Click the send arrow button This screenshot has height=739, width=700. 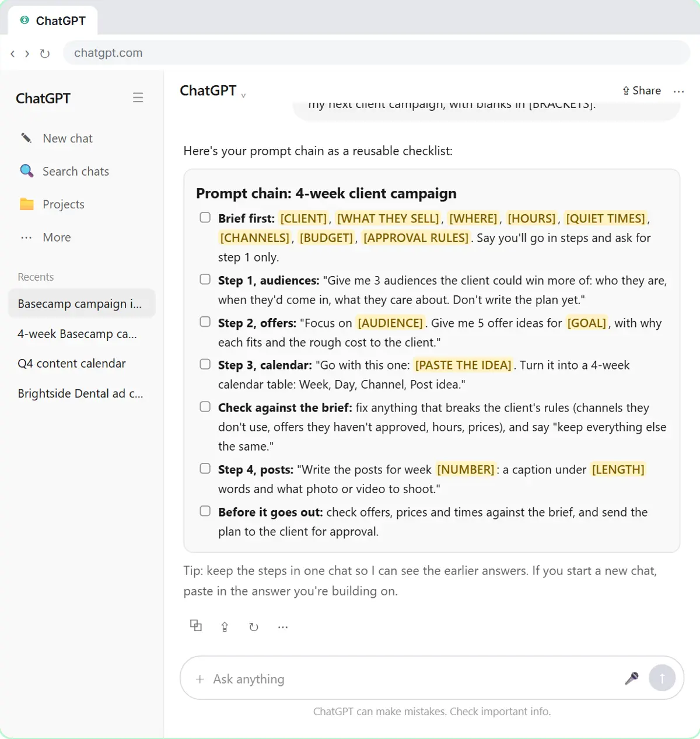pyautogui.click(x=662, y=678)
